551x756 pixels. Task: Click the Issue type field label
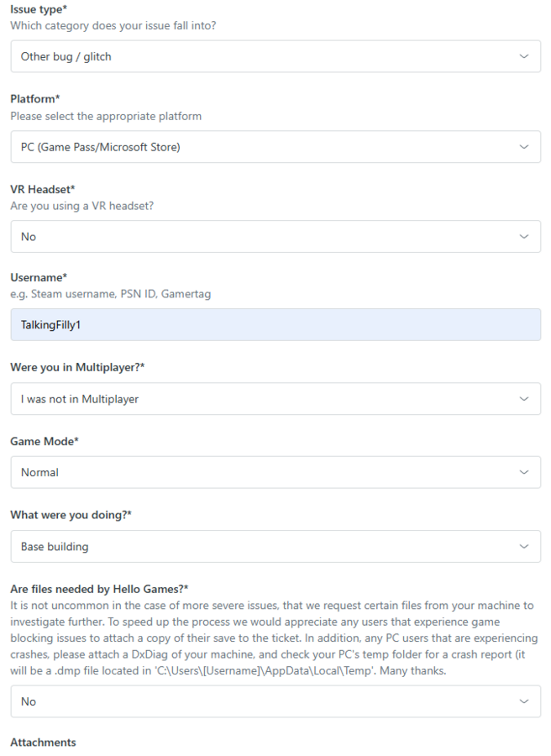click(39, 8)
